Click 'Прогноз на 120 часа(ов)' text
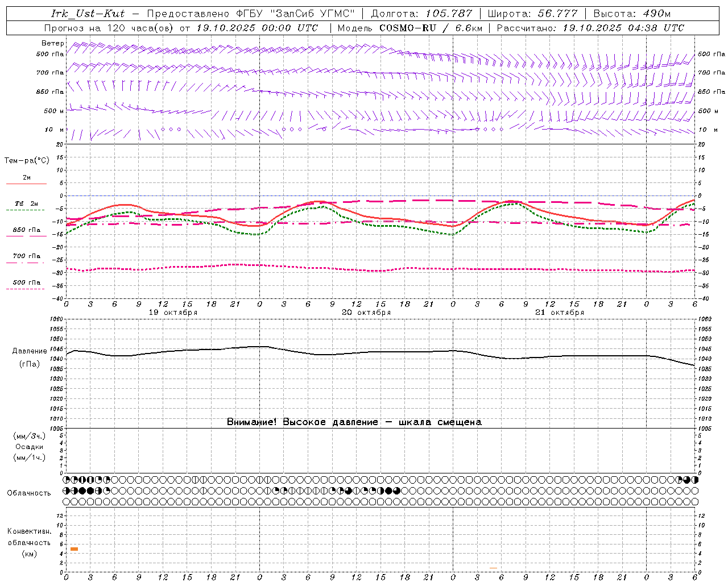Image resolution: width=728 pixels, height=582 pixels. point(110,28)
